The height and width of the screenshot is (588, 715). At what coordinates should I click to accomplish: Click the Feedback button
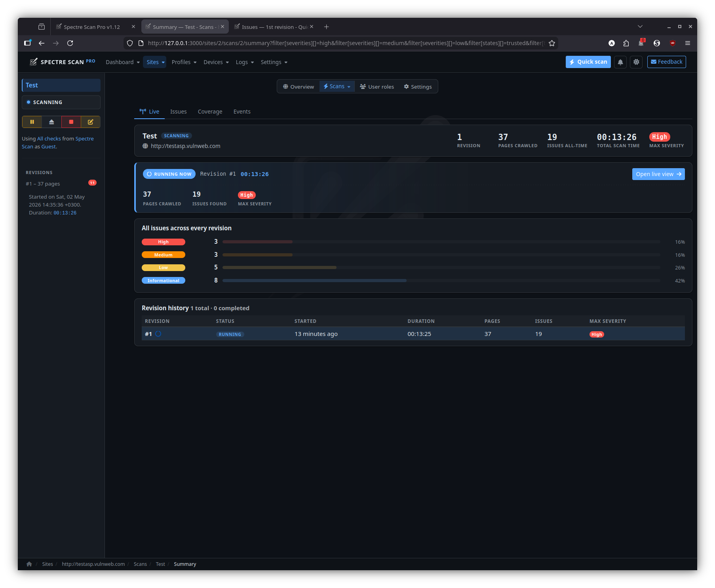[x=667, y=62]
